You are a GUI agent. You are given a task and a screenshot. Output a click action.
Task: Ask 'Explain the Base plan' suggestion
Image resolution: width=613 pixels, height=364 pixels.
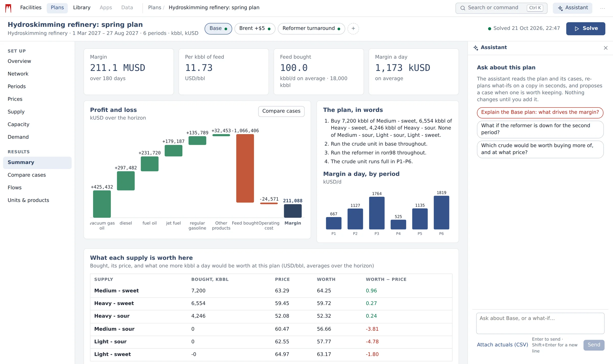pos(540,113)
